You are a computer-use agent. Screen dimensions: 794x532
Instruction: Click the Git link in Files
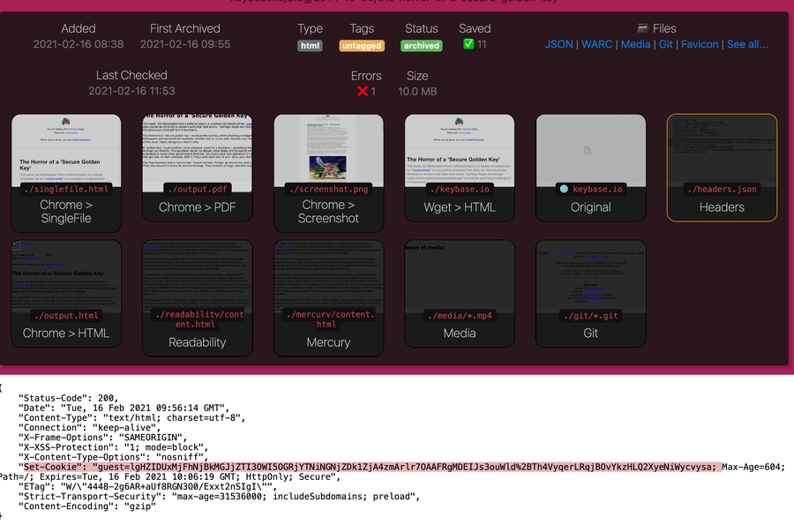coord(666,44)
